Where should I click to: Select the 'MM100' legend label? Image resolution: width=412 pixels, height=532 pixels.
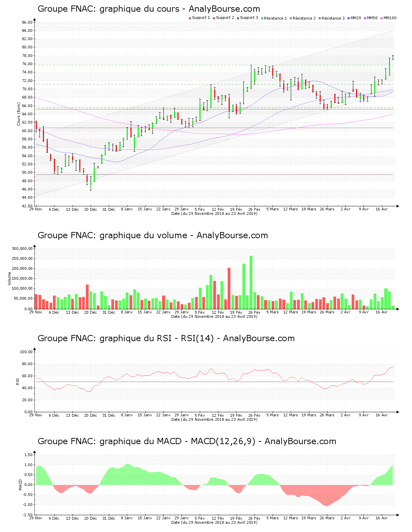(390, 18)
